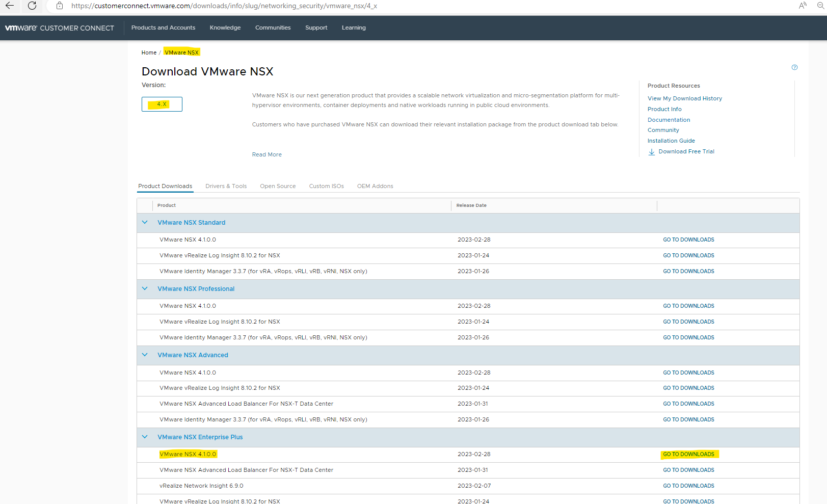
Task: Open Documentation resource link
Action: tap(669, 120)
